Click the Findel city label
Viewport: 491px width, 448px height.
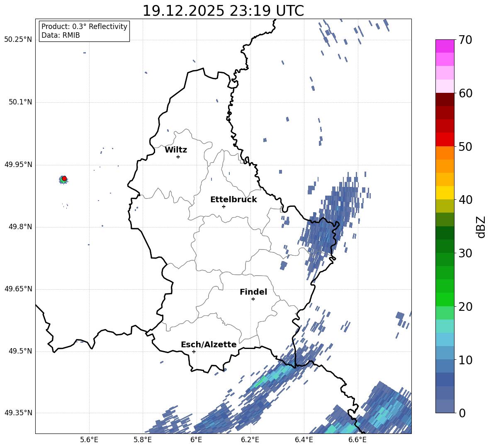253,292
